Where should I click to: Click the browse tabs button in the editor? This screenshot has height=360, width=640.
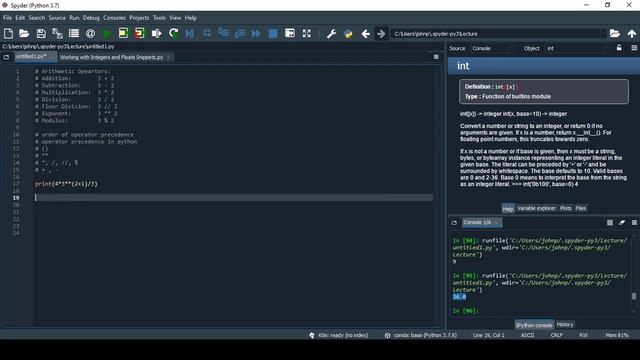(6, 57)
